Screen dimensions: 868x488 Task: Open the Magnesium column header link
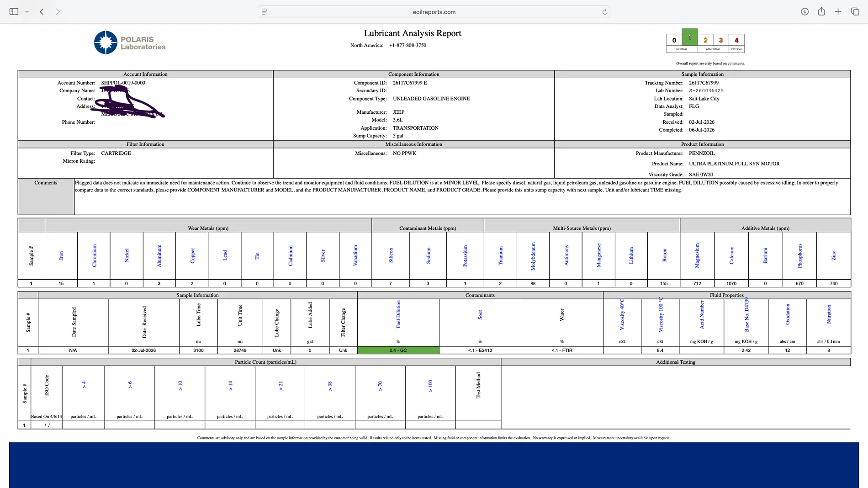[697, 255]
